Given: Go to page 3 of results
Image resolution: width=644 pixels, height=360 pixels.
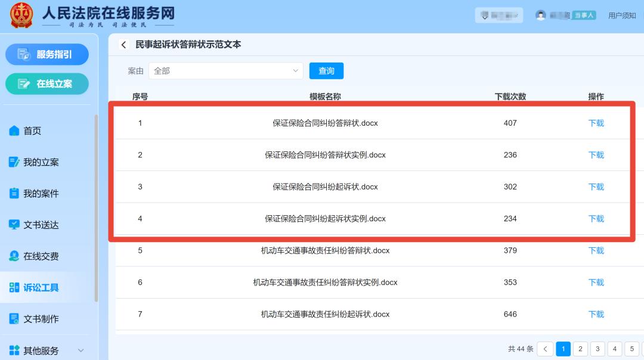Looking at the screenshot, I should (x=597, y=349).
